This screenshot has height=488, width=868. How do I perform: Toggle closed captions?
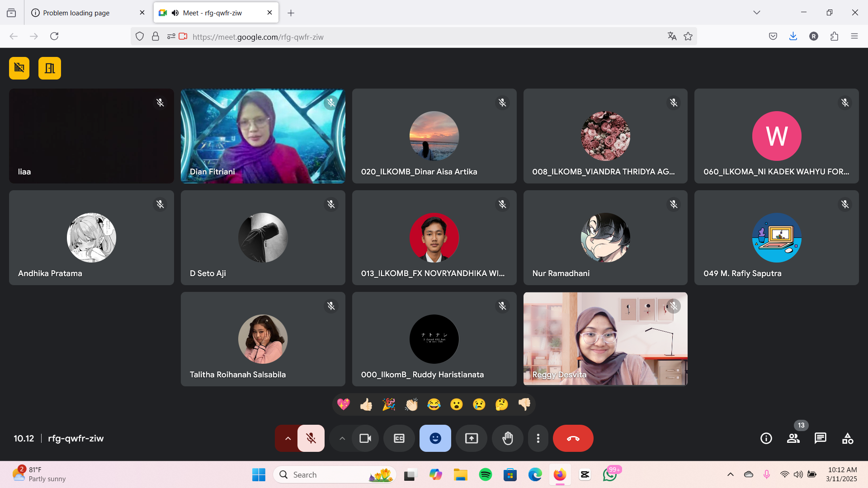[x=399, y=438]
